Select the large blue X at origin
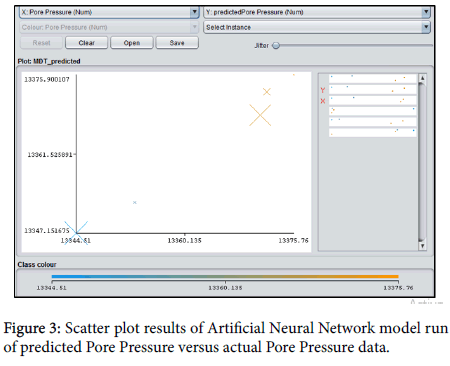Screen dimensions: 450x366 pyautogui.click(x=76, y=233)
